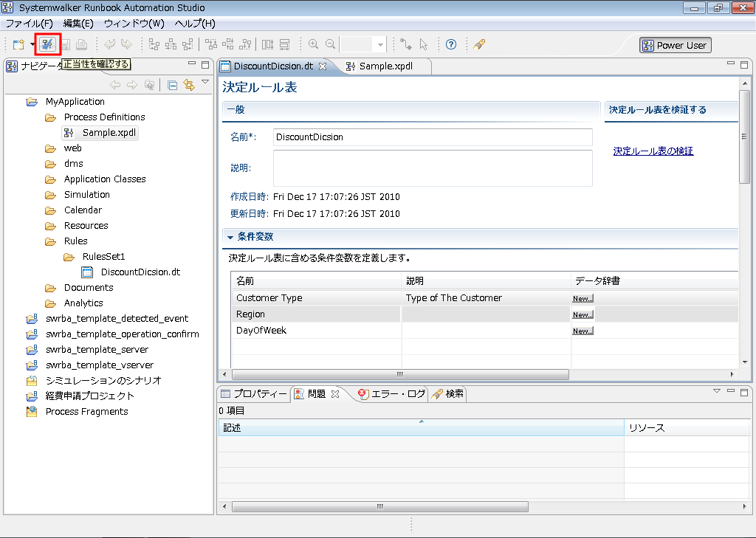Select the Process Definitions folder
This screenshot has width=756, height=538.
pyautogui.click(x=104, y=117)
